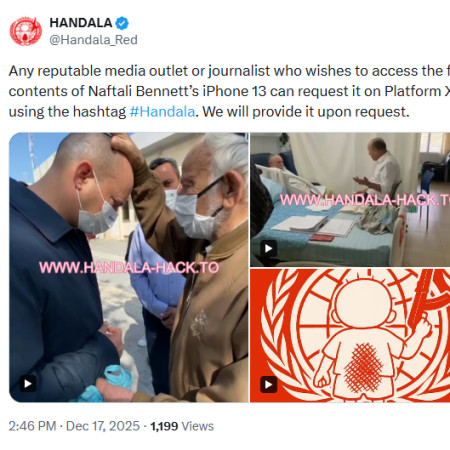Click the pink watermark on left video
The image size is (450, 450).
129,268
